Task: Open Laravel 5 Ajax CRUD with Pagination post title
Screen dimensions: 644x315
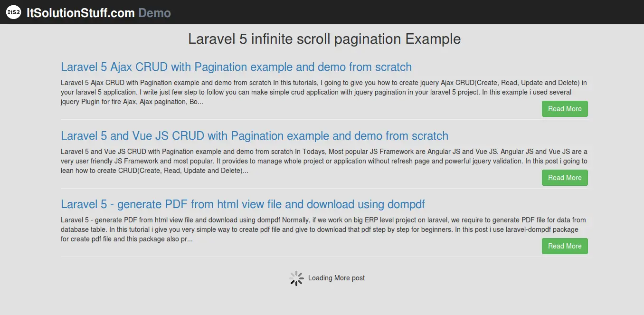Action: point(236,67)
